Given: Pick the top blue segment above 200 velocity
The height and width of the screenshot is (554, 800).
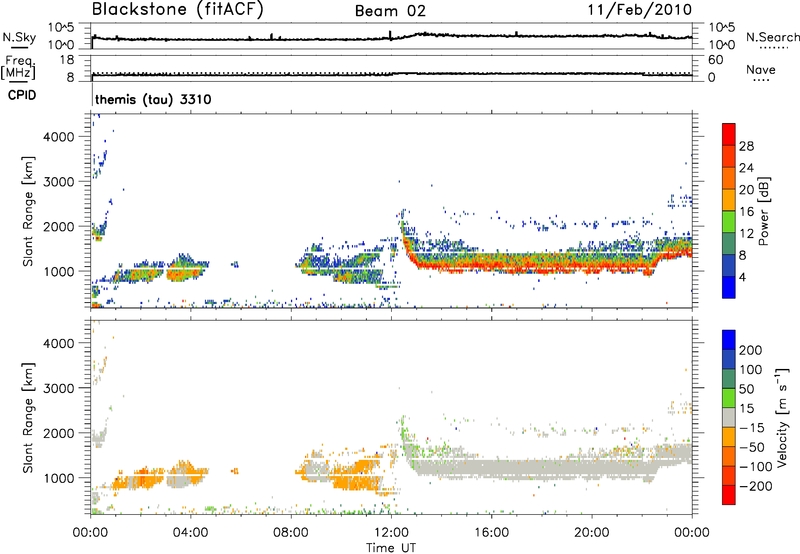Looking at the screenshot, I should coord(729,340).
